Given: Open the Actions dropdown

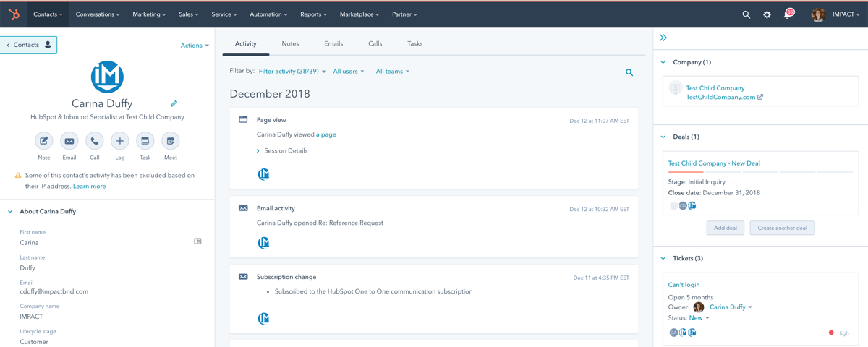Looking at the screenshot, I should pyautogui.click(x=195, y=46).
